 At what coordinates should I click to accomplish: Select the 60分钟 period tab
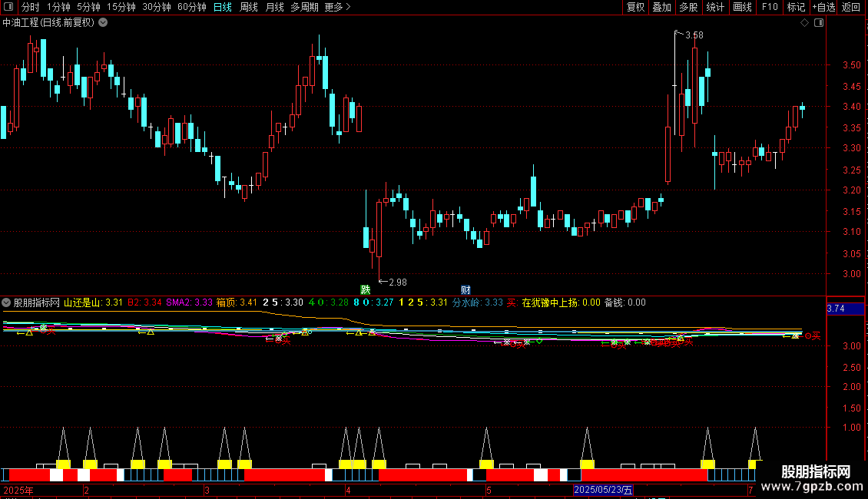(x=191, y=7)
